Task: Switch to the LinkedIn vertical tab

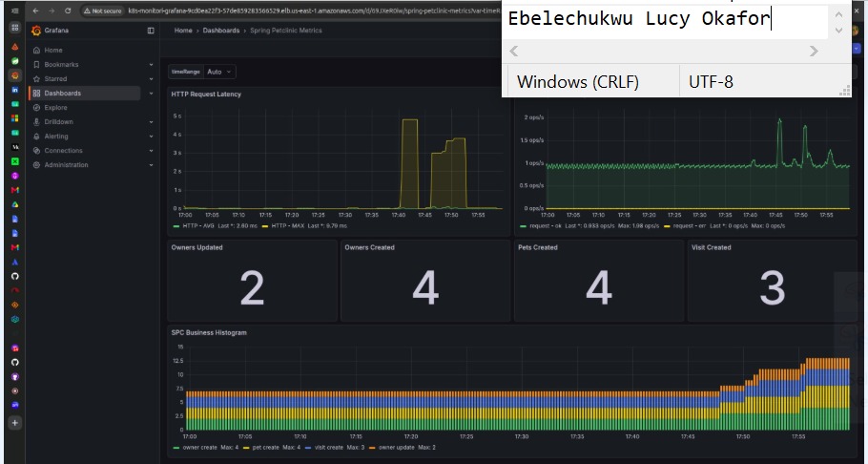Action: (x=15, y=90)
